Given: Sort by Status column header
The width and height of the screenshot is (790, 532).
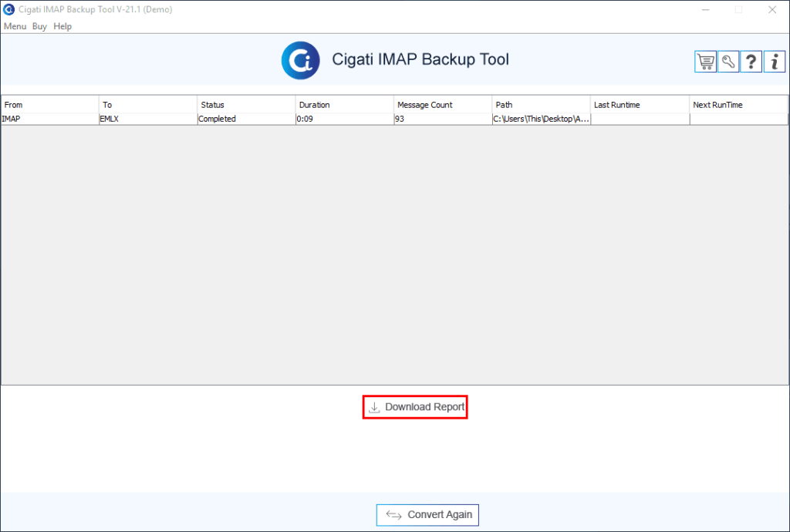Looking at the screenshot, I should 246,105.
